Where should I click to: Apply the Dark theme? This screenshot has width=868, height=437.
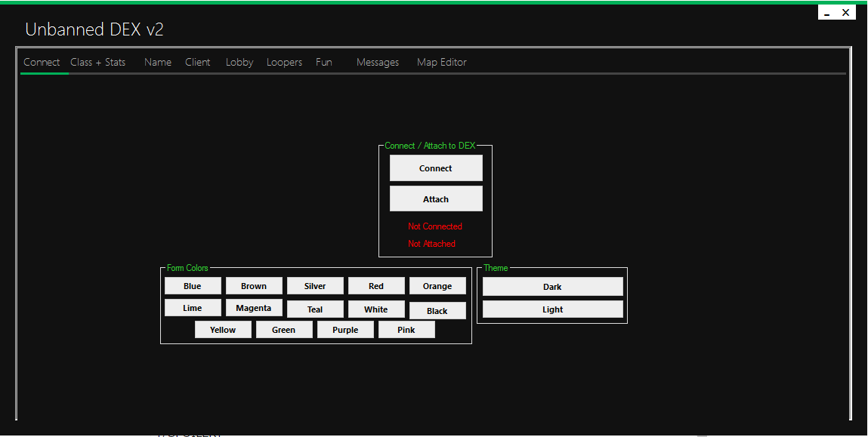(552, 287)
